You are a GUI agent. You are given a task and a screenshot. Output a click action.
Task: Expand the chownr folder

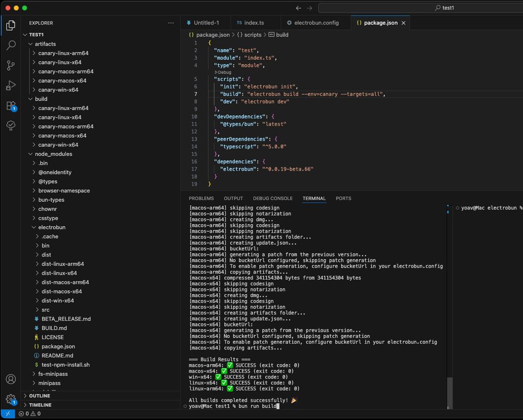(100, 209)
